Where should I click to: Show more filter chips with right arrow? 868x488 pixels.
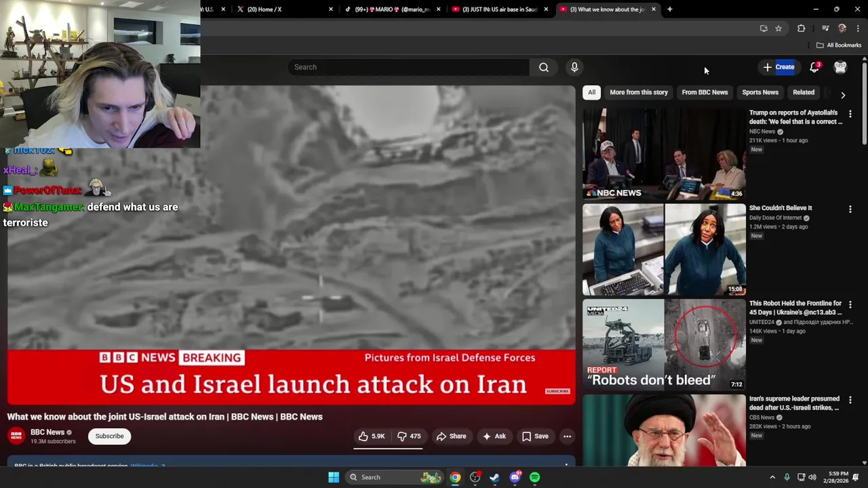pos(843,95)
